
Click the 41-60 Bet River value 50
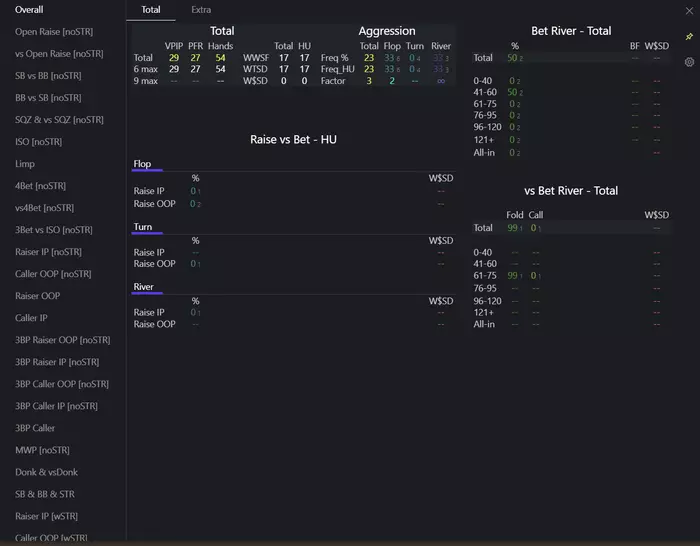click(512, 92)
